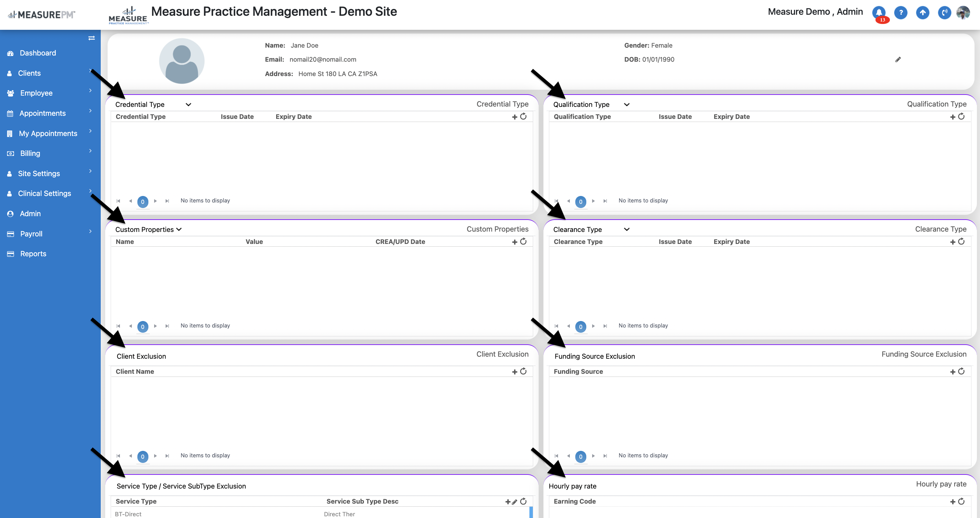This screenshot has width=980, height=518.
Task: Add new Credential Type with plus icon
Action: point(514,117)
